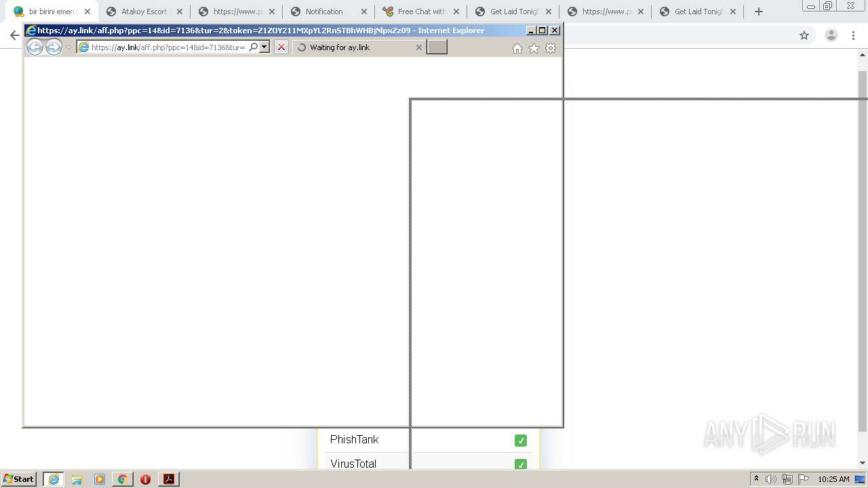The image size is (868, 488).
Task: Click Internet Explorer taskbar icon
Action: pos(54,479)
